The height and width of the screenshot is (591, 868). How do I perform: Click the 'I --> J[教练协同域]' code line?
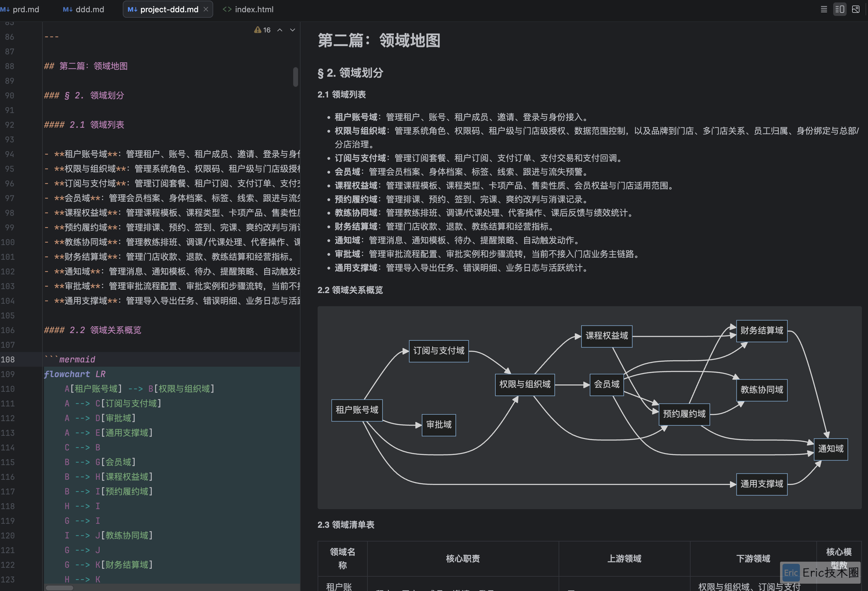pyautogui.click(x=109, y=536)
